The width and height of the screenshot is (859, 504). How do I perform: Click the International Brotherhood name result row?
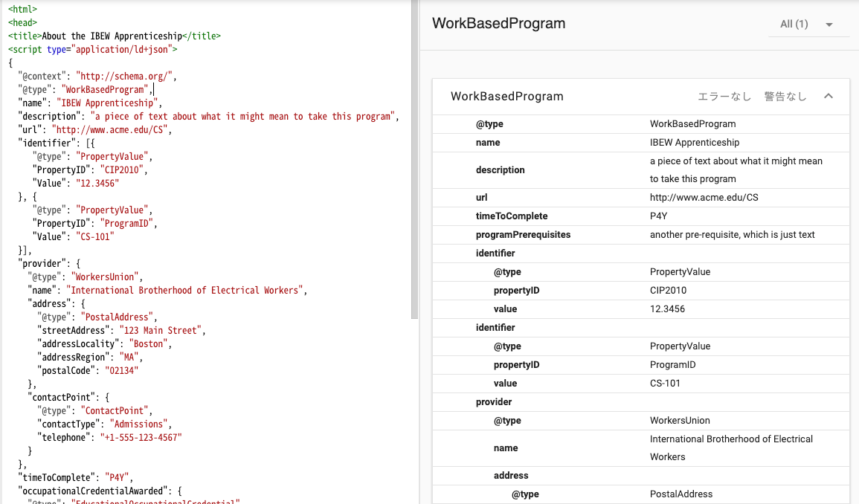click(x=641, y=448)
